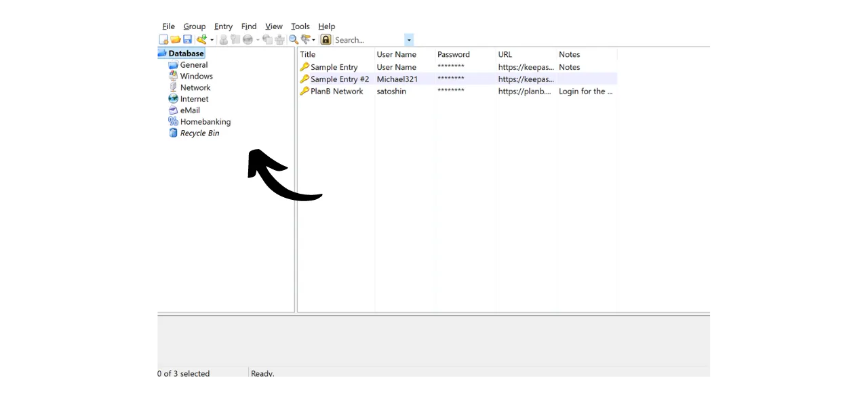The height and width of the screenshot is (397, 868).
Task: Select the PlanB Network entry
Action: tap(336, 91)
